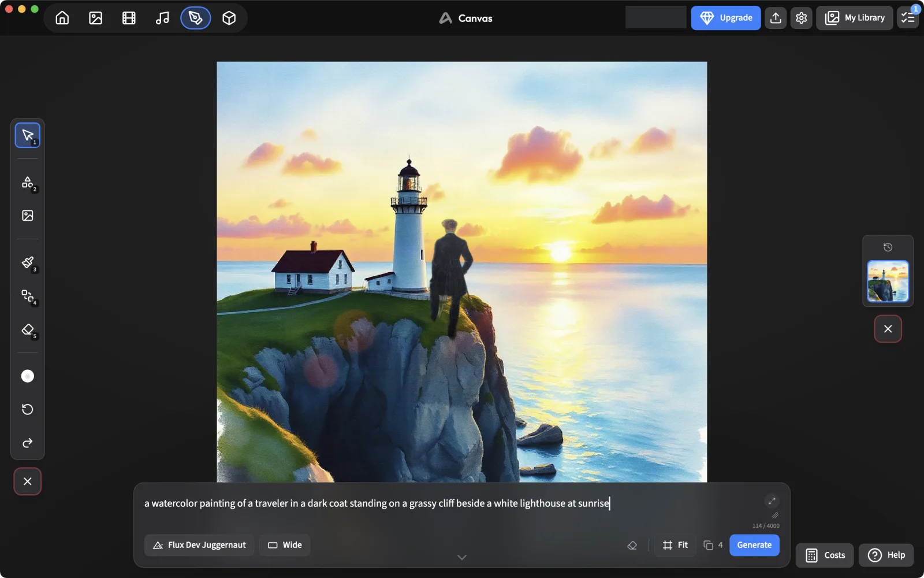The image size is (924, 578).
Task: Select the lighthouse history thumbnail
Action: pos(888,281)
